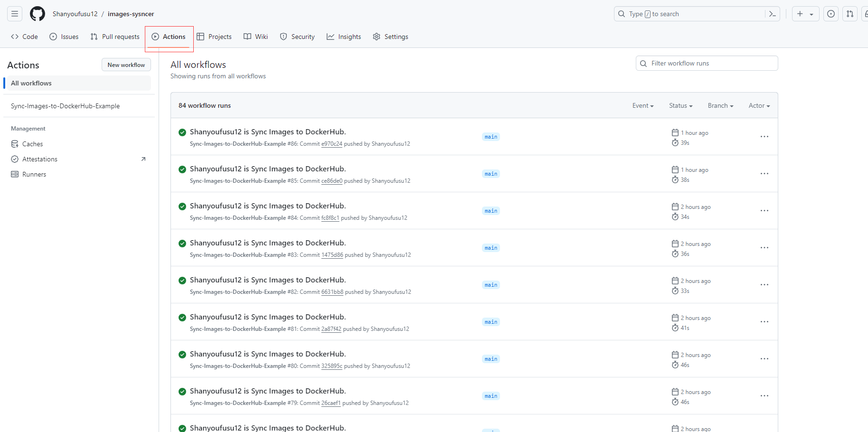Open commit 1475d86 link
The image size is (868, 432).
click(x=332, y=255)
